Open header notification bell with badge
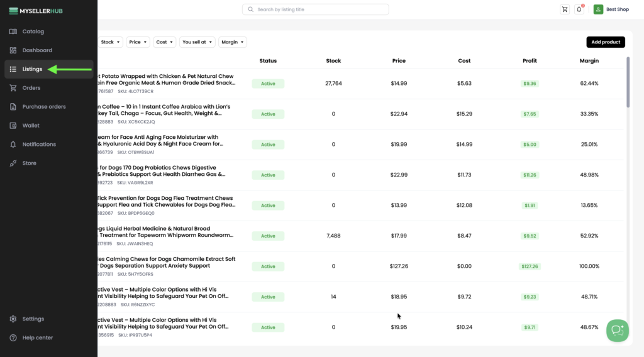This screenshot has height=357, width=644. pyautogui.click(x=579, y=9)
